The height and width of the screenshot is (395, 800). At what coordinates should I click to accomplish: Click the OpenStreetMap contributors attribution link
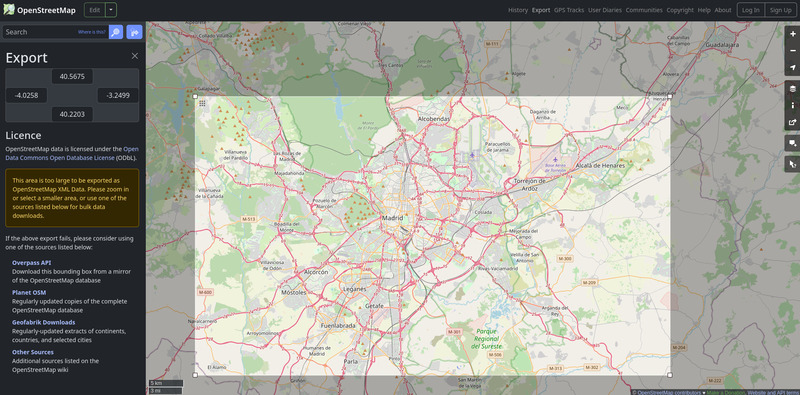point(669,392)
